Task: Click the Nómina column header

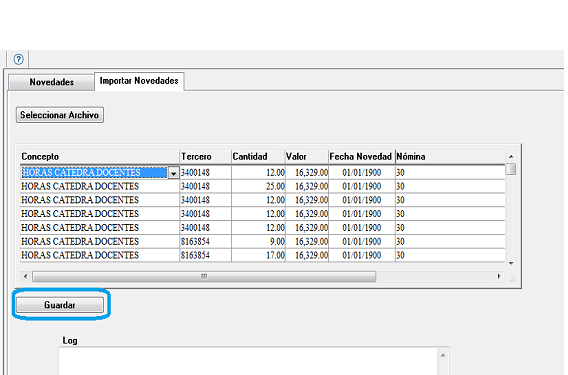Action: (x=450, y=157)
